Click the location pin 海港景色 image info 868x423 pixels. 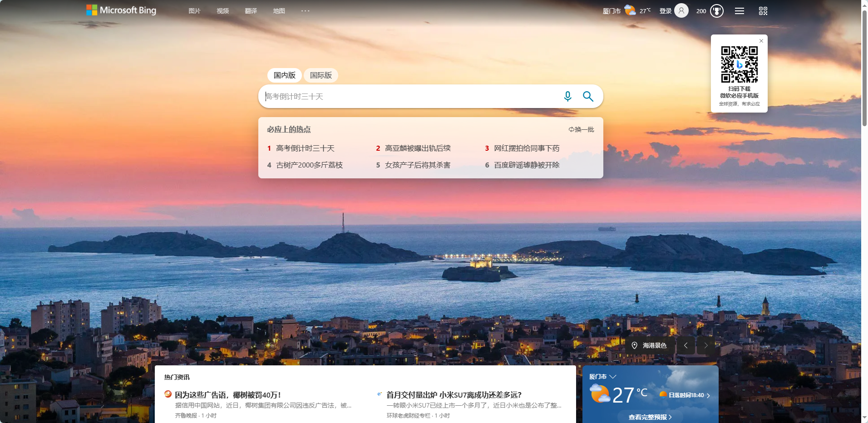point(649,345)
